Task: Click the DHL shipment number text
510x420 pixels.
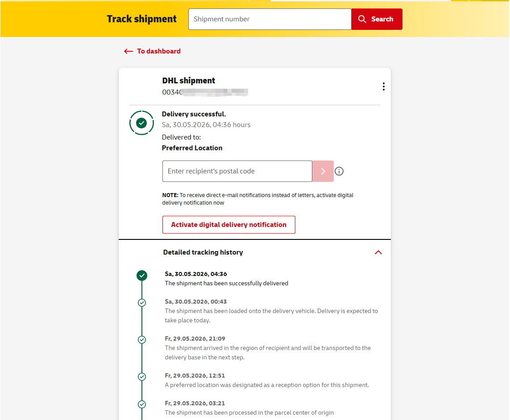Action: [205, 92]
